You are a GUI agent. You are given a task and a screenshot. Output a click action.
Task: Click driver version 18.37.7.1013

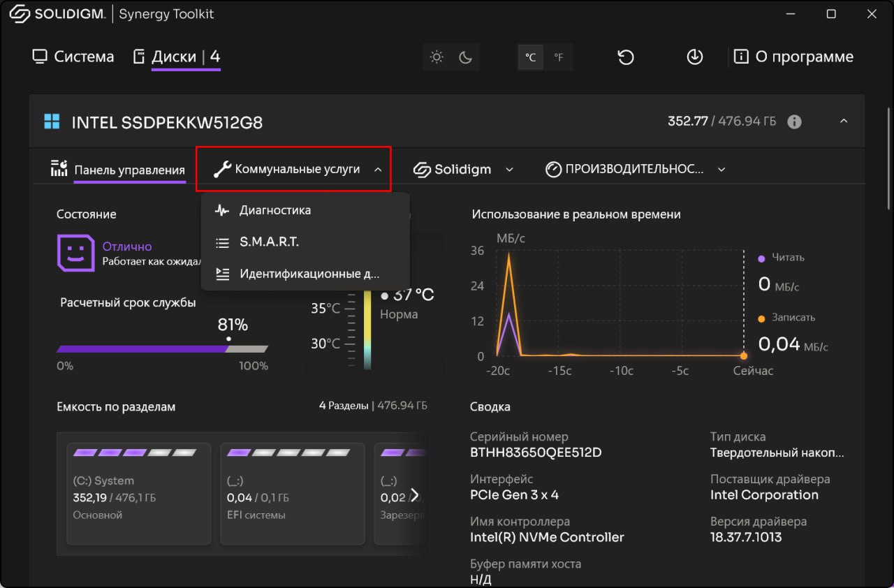pyautogui.click(x=746, y=538)
